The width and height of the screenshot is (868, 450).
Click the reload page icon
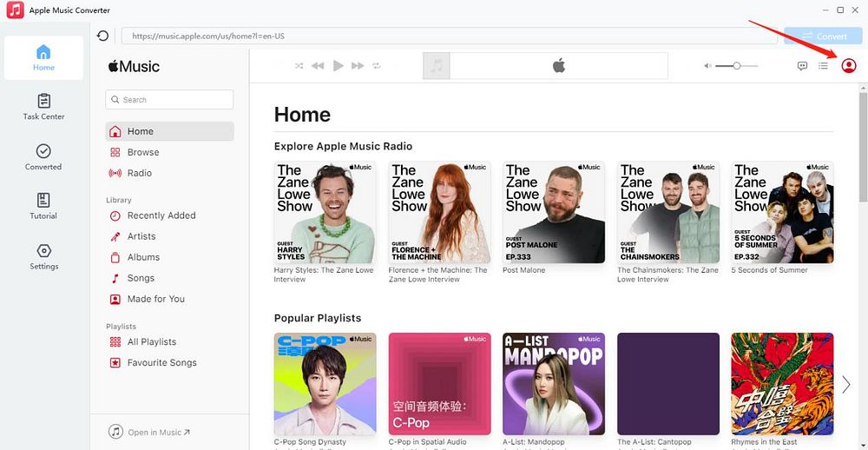(x=102, y=36)
